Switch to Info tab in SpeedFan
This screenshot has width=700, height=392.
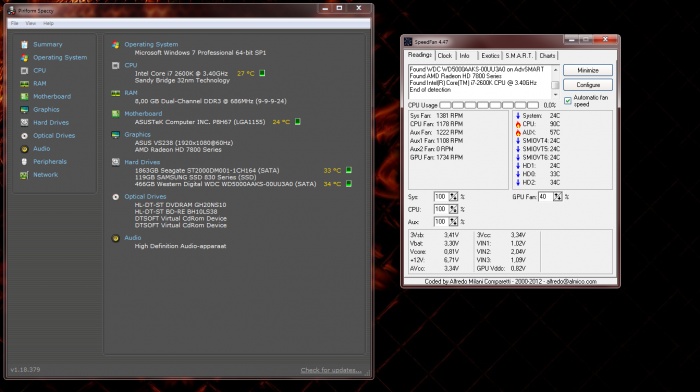[465, 56]
